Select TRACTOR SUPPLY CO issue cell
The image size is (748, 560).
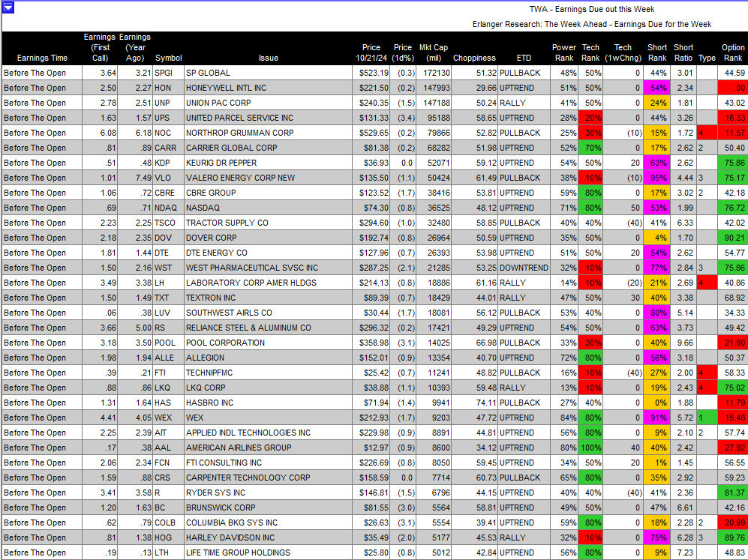[268, 223]
